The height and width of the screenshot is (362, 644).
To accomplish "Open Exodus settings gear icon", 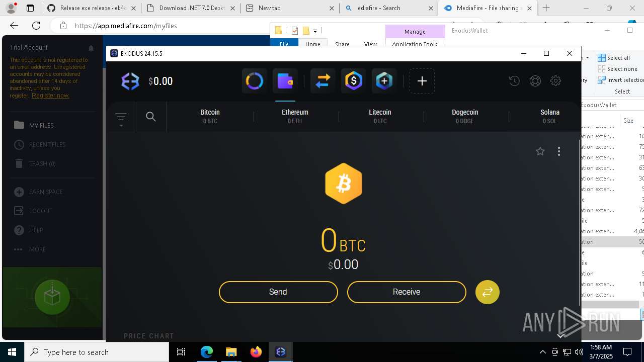I will [x=555, y=81].
